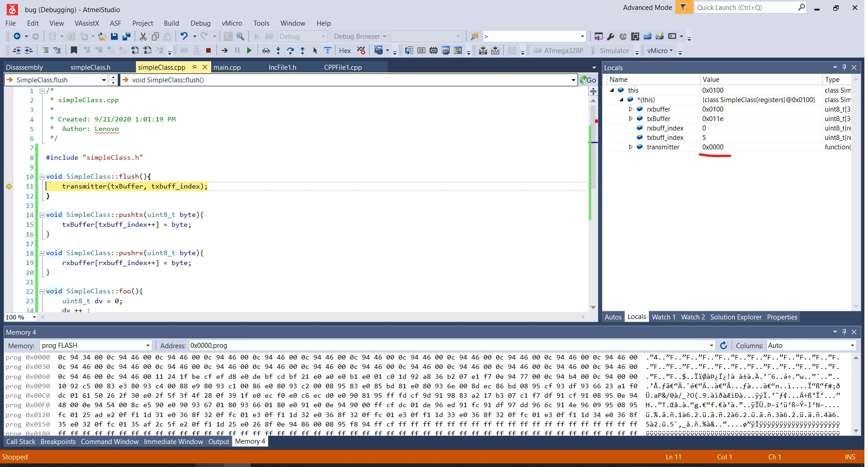Open the vMicro toolbar dropdown
Image resolution: width=868 pixels, height=467 pixels.
point(660,50)
